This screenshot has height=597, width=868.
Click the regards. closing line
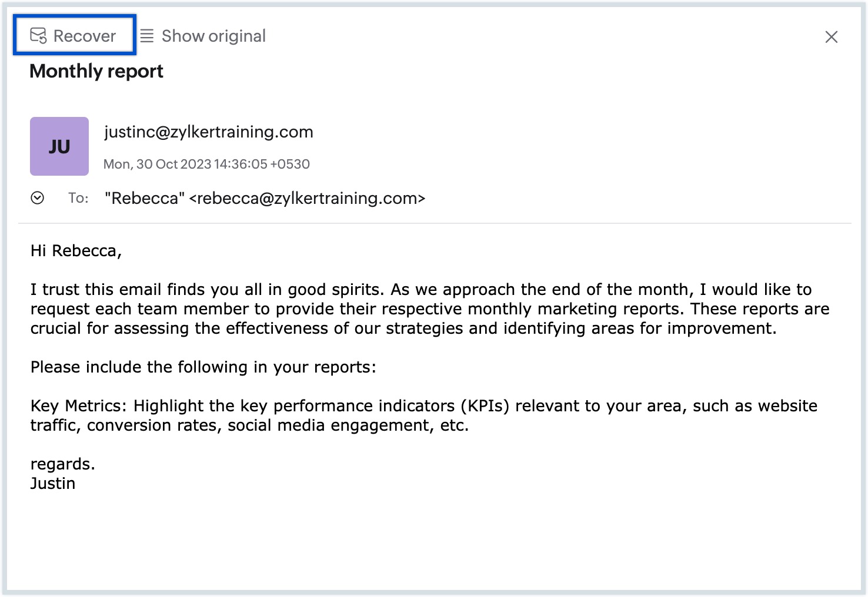tap(63, 464)
